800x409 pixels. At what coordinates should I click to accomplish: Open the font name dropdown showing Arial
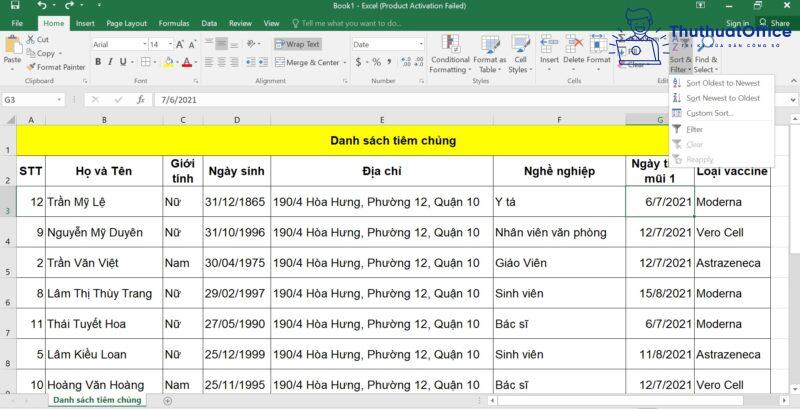(x=144, y=44)
